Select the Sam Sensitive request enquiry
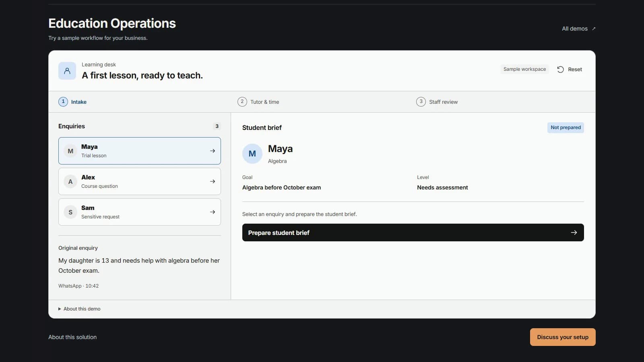 point(140,212)
